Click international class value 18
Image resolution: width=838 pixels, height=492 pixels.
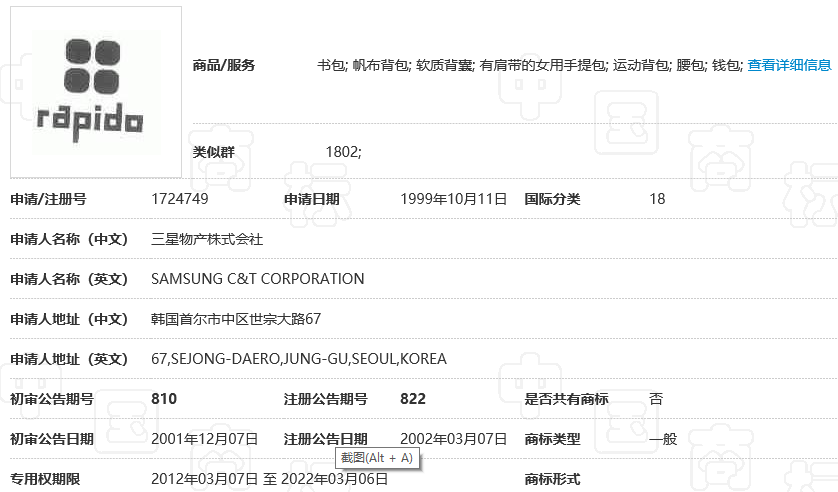tap(657, 199)
